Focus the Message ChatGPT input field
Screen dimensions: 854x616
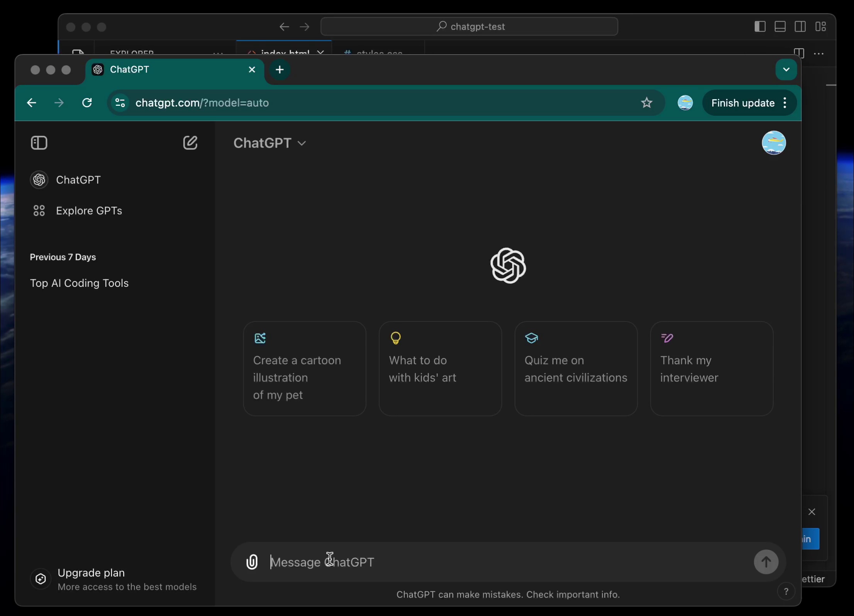point(509,562)
